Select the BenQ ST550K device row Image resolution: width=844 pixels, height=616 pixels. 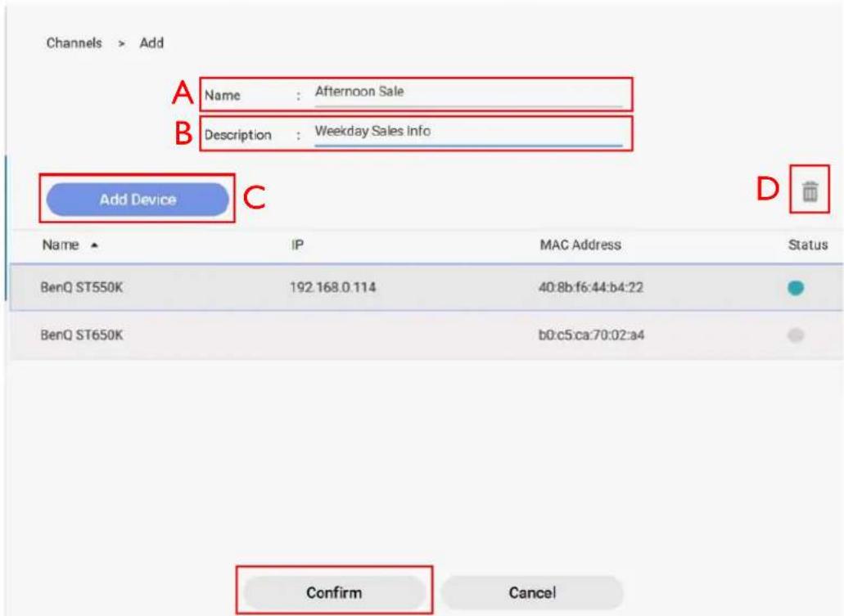pyautogui.click(x=427, y=287)
